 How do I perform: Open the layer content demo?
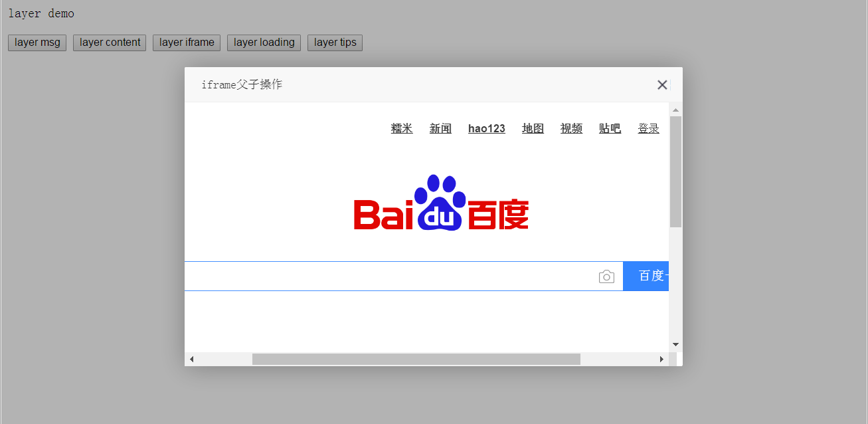(110, 43)
